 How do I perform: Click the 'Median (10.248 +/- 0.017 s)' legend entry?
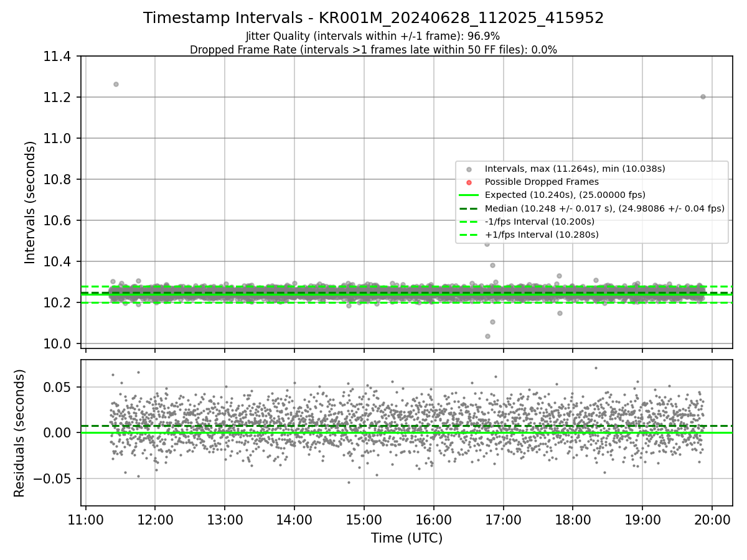tap(604, 208)
